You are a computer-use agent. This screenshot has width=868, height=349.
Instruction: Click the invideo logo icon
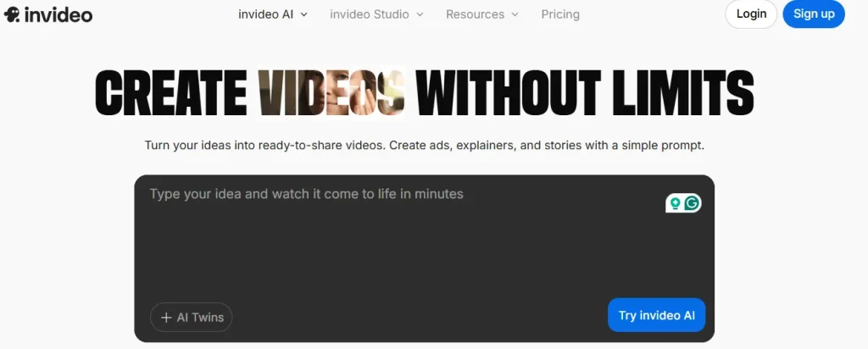pos(12,14)
